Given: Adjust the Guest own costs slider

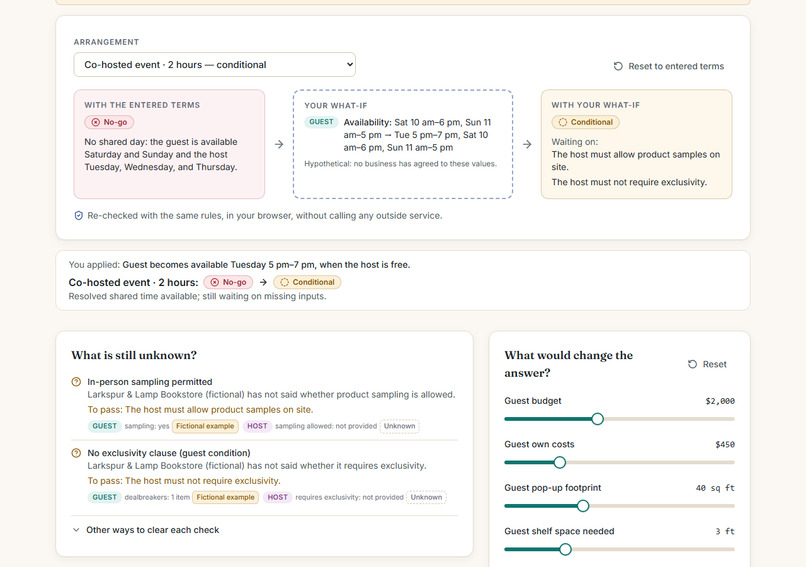Looking at the screenshot, I should coord(619,463).
